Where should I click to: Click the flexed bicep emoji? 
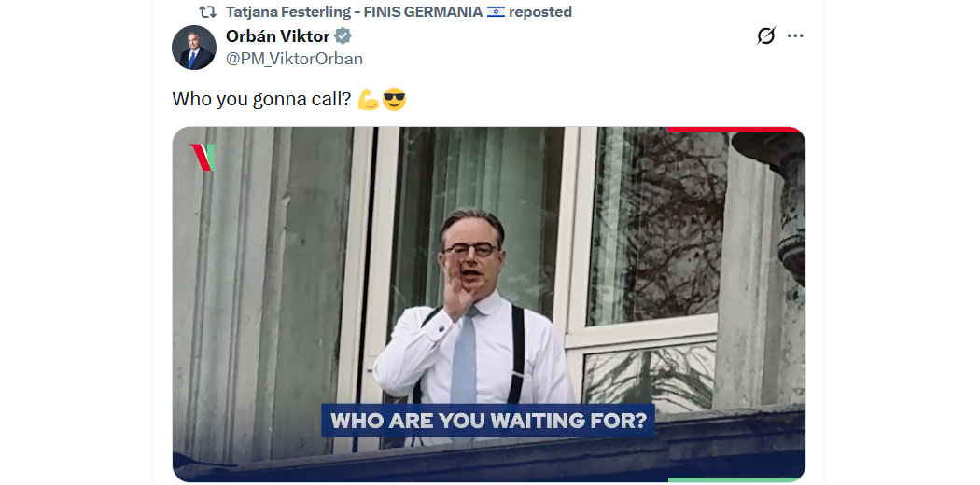pyautogui.click(x=368, y=99)
